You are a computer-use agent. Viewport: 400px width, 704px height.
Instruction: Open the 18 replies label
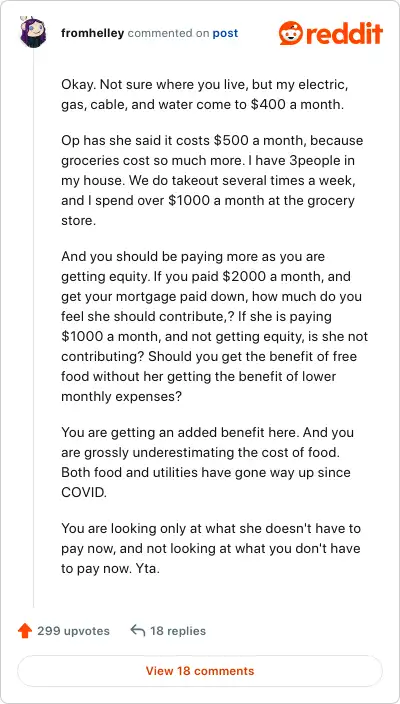178,631
